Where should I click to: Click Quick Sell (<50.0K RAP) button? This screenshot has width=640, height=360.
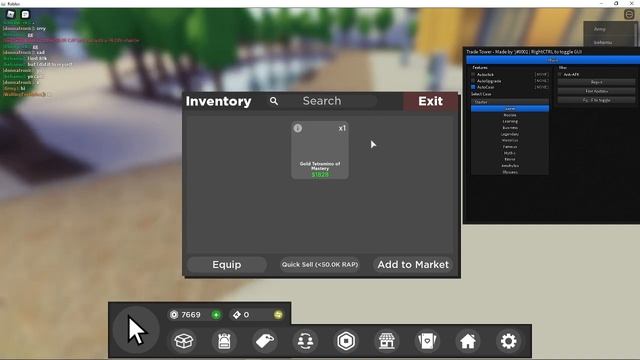coord(320,264)
